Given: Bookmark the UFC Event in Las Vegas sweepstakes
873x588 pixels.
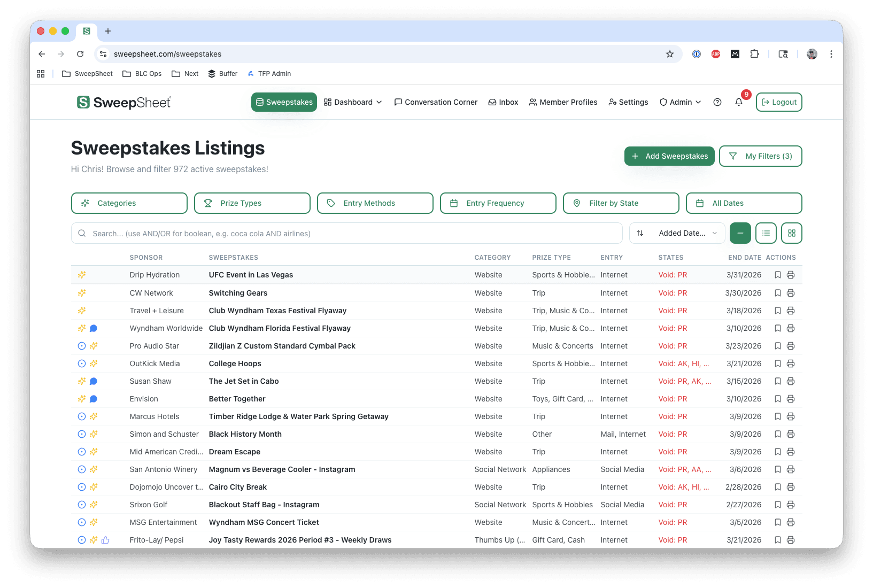Looking at the screenshot, I should tap(778, 275).
